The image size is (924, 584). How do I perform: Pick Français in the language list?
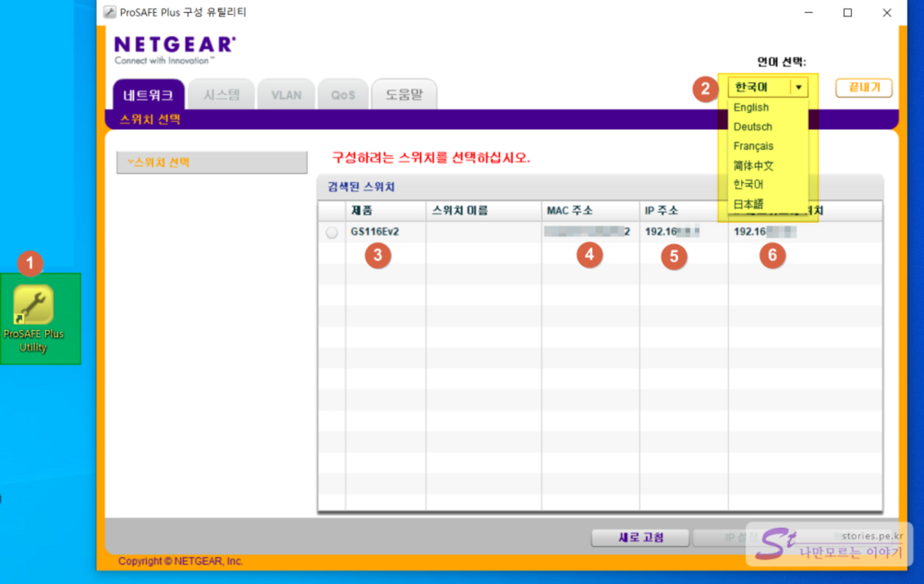coord(753,146)
